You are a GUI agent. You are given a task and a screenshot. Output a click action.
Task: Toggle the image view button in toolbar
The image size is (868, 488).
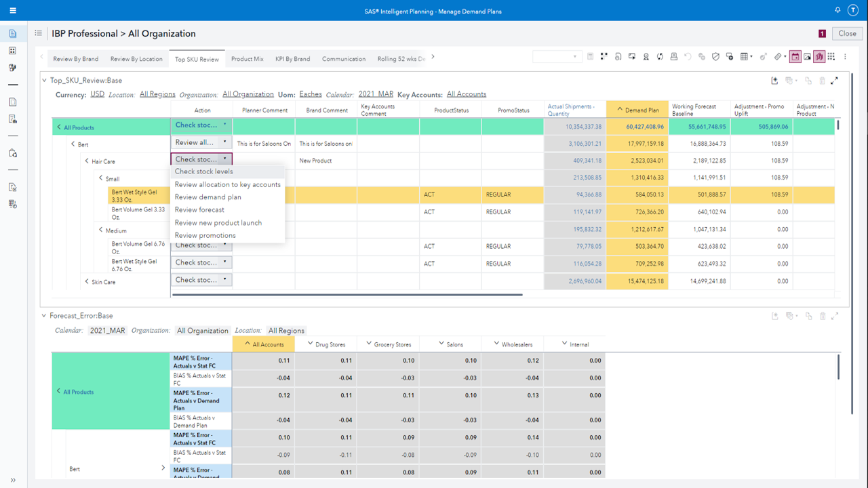[807, 57]
